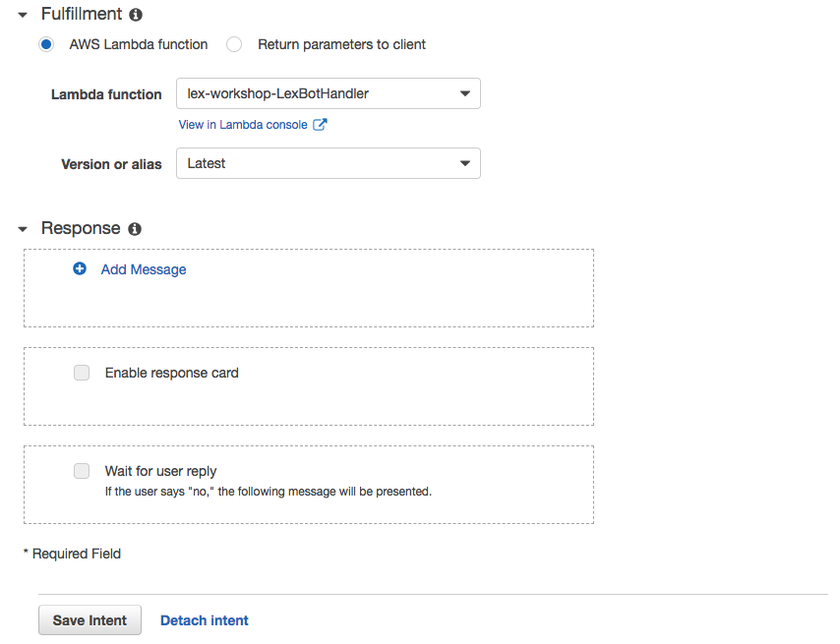This screenshot has width=840, height=644.
Task: Enable the response card checkbox
Action: [82, 373]
